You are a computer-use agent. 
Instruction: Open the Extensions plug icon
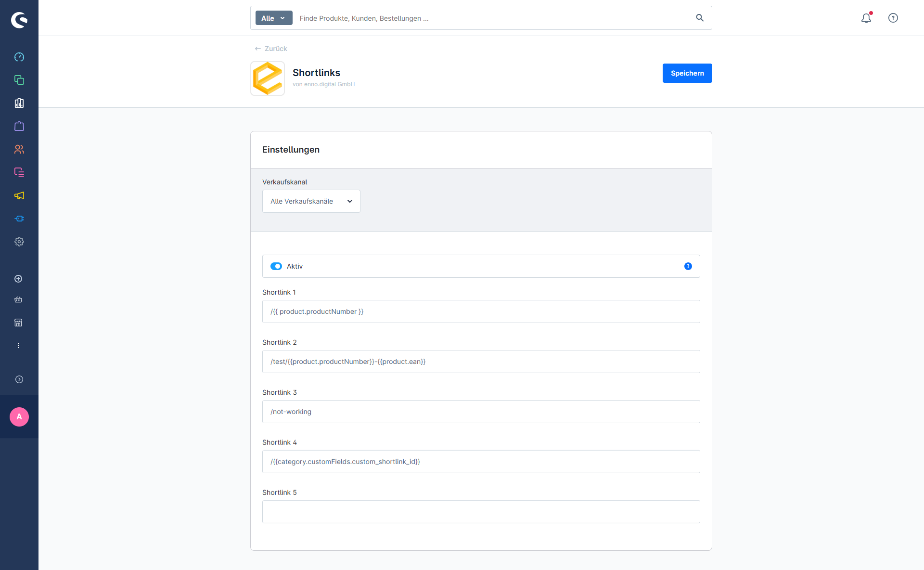19,219
